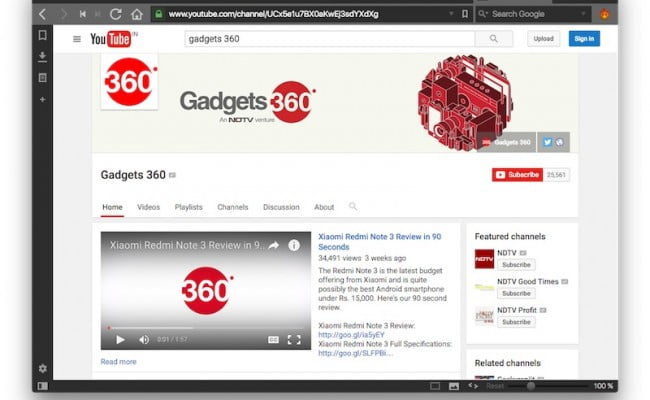The width and height of the screenshot is (650, 400).
Task: Open the notes panel in sidebar
Action: pyautogui.click(x=42, y=78)
